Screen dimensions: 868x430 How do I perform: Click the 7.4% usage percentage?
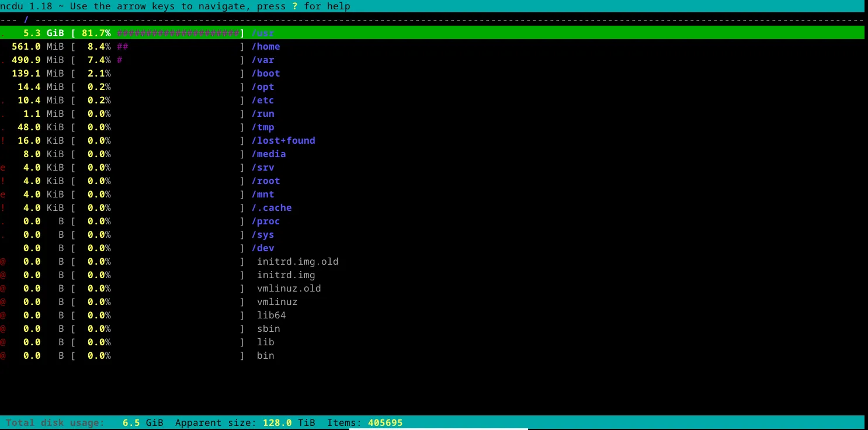coord(99,60)
